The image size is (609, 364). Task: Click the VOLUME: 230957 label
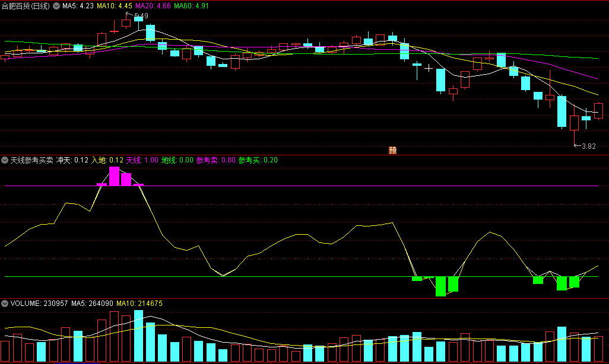coord(39,304)
